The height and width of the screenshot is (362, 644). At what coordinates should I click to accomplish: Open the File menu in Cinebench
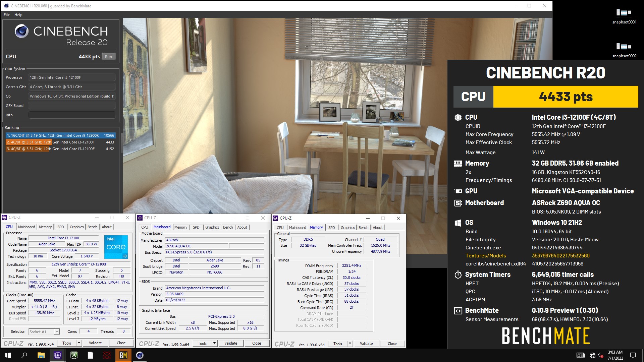7,15
